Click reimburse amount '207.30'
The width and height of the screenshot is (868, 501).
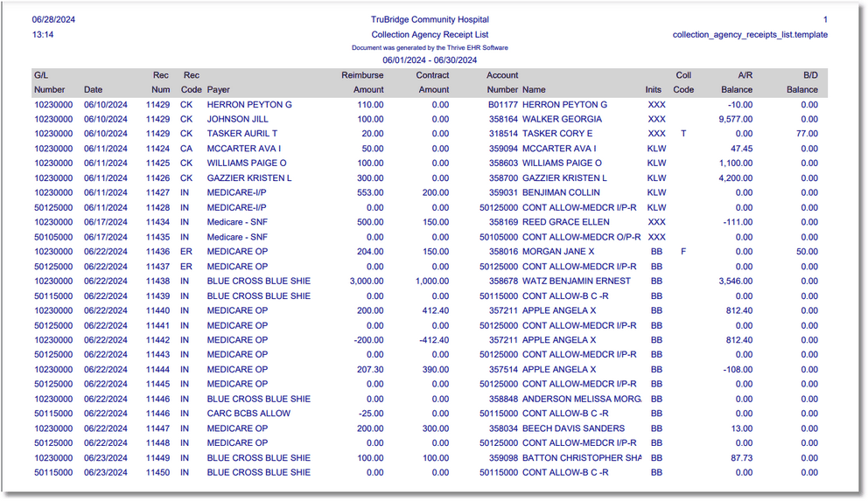coord(370,369)
